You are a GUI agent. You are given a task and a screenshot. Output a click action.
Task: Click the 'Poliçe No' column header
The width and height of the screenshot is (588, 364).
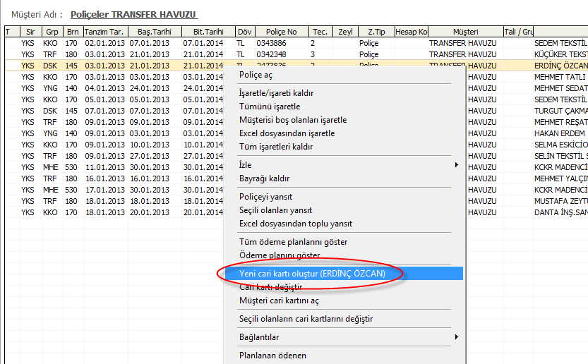point(282,32)
